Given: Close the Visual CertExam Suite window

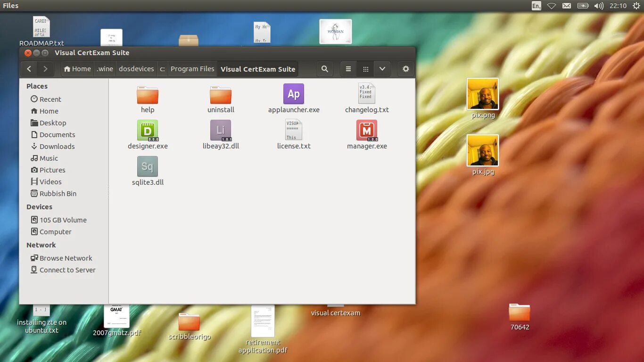Looking at the screenshot, I should [x=28, y=53].
